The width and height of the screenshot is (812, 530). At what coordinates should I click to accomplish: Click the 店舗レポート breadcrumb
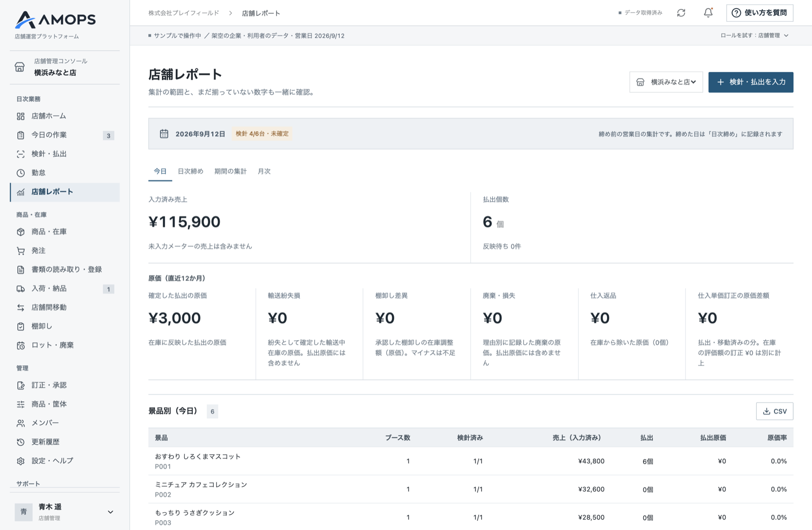[x=261, y=13]
